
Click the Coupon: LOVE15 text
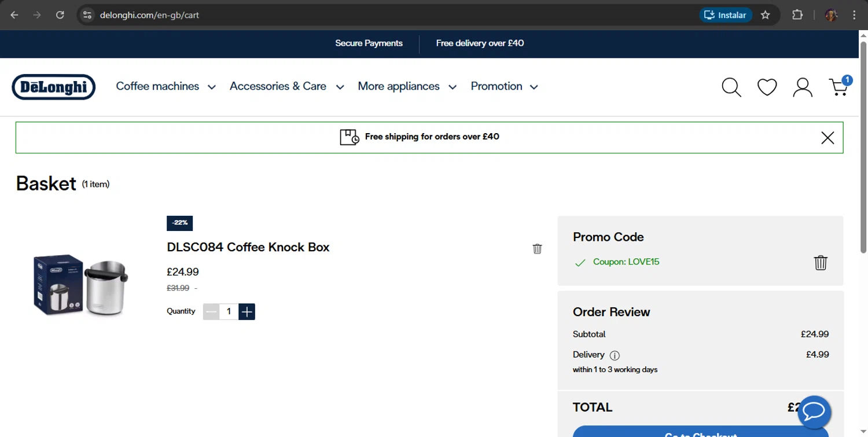[626, 262]
